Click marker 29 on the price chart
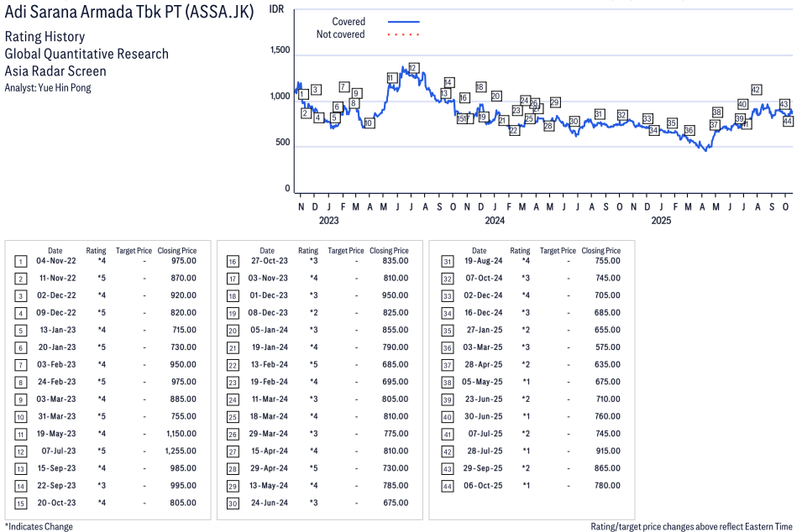 pos(554,102)
